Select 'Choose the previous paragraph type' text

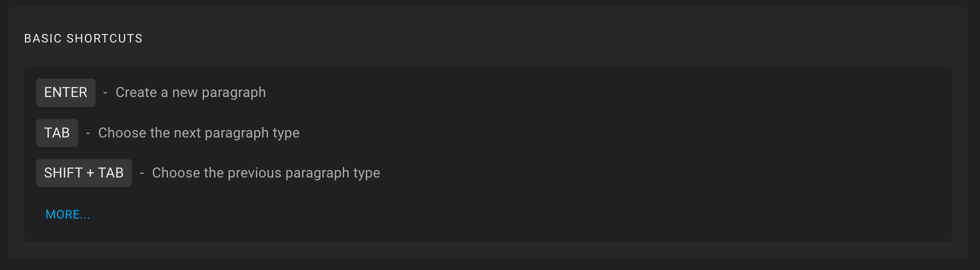266,173
